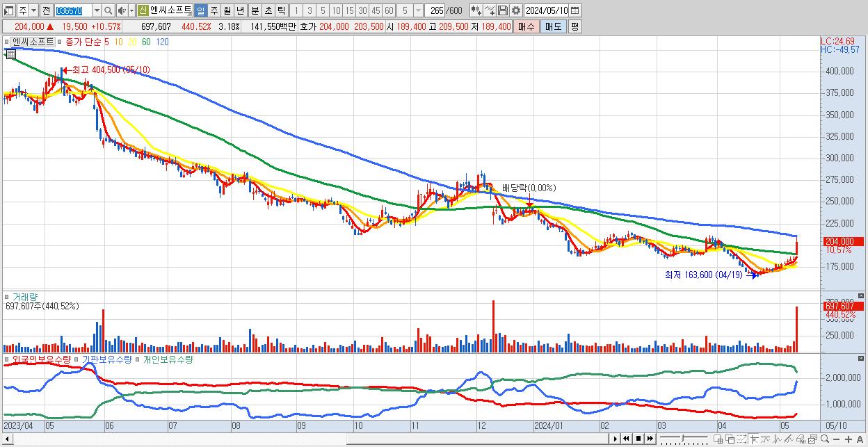Click the 전 button in toolbar
This screenshot has width=868, height=447.
point(46,10)
